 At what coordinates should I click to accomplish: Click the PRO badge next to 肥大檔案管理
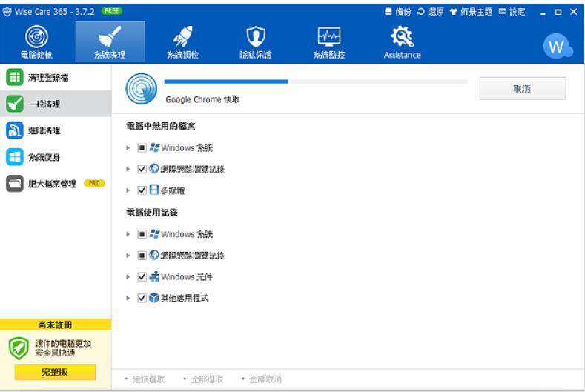pos(94,183)
